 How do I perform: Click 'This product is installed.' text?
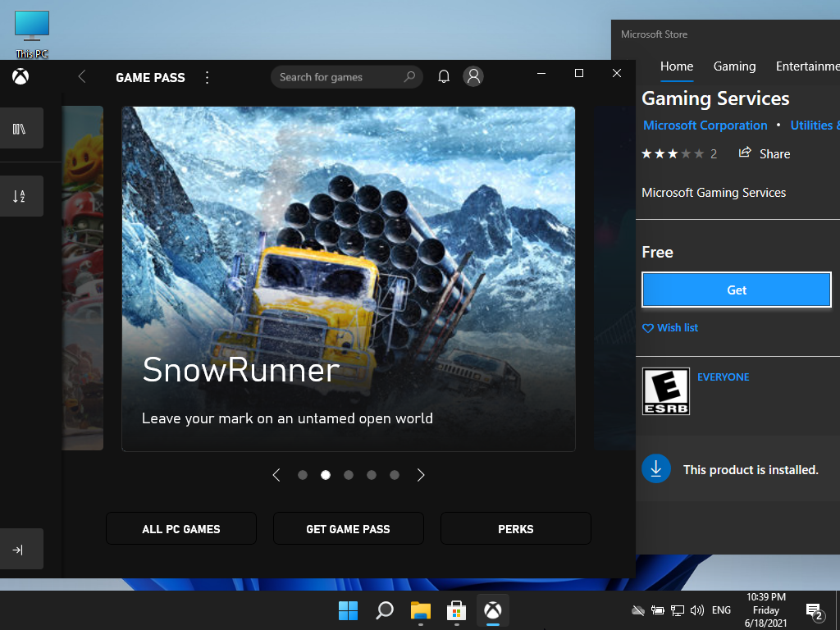751,470
